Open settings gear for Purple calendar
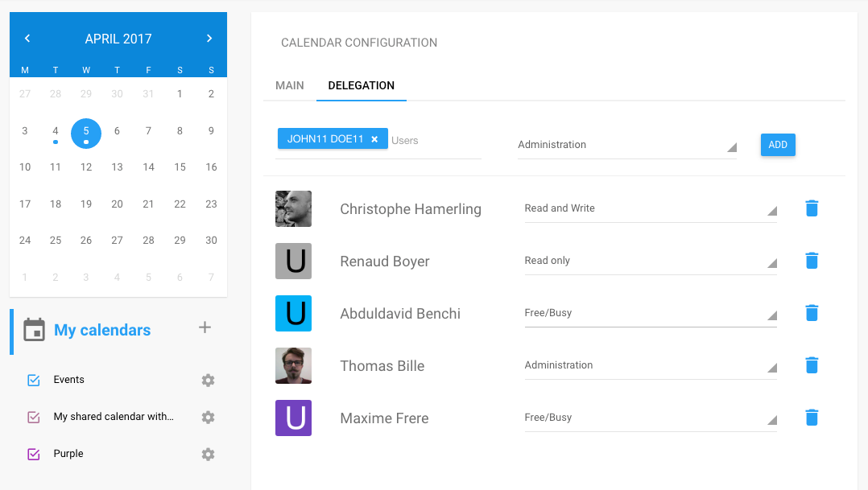Viewport: 868px width, 490px height. pyautogui.click(x=208, y=454)
